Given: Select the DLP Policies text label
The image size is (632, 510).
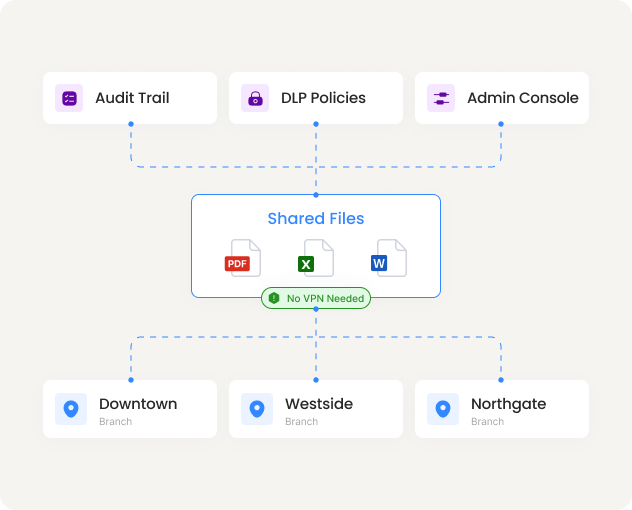Looking at the screenshot, I should click(322, 98).
